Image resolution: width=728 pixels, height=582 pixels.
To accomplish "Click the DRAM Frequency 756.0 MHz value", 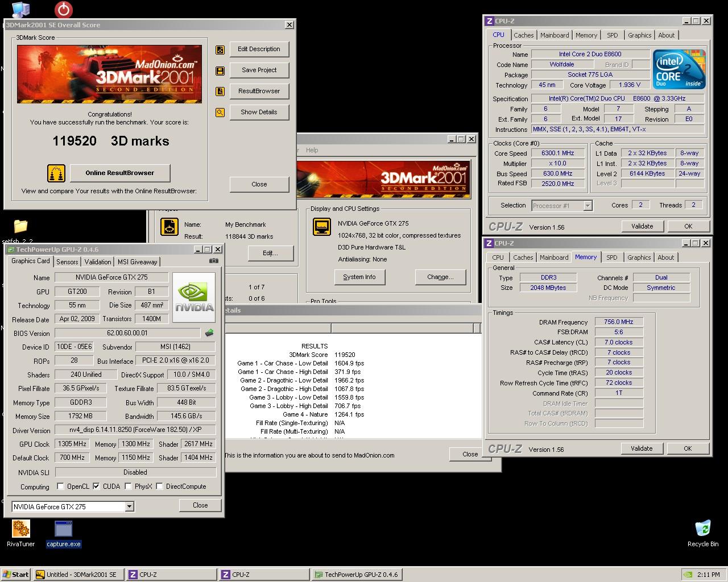I will tap(619, 322).
